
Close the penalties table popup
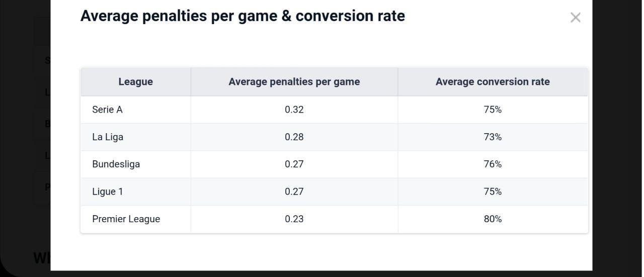pyautogui.click(x=575, y=18)
